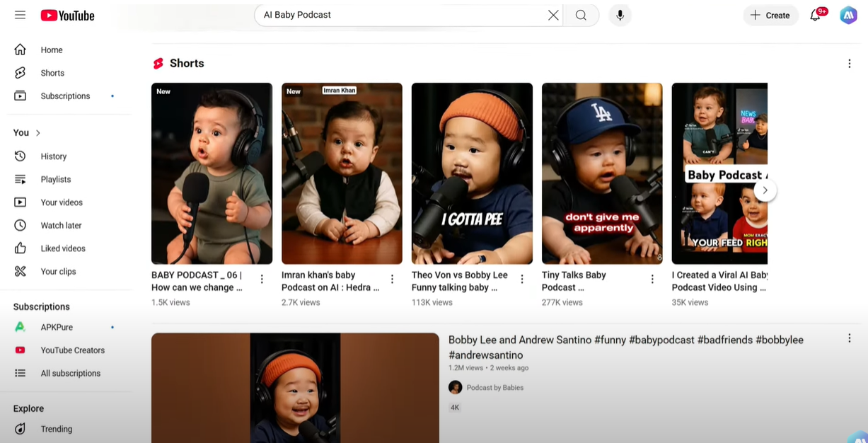The image size is (868, 443).
Task: Open options for Bobby Lee Santino video
Action: pos(849,339)
